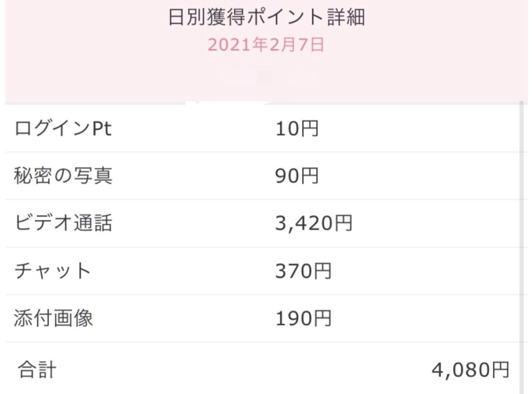This screenshot has height=394, width=532.
Task: Click the 円 unit after 4,080
Action: click(x=500, y=370)
